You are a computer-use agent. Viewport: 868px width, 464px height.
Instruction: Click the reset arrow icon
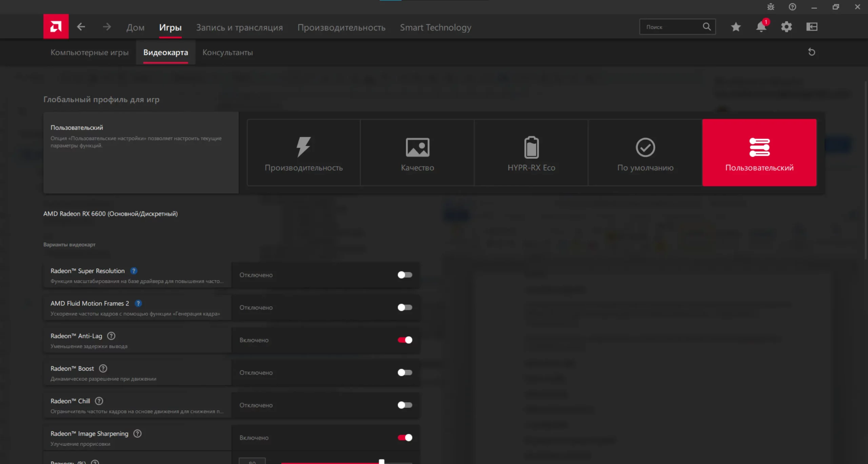tap(811, 52)
